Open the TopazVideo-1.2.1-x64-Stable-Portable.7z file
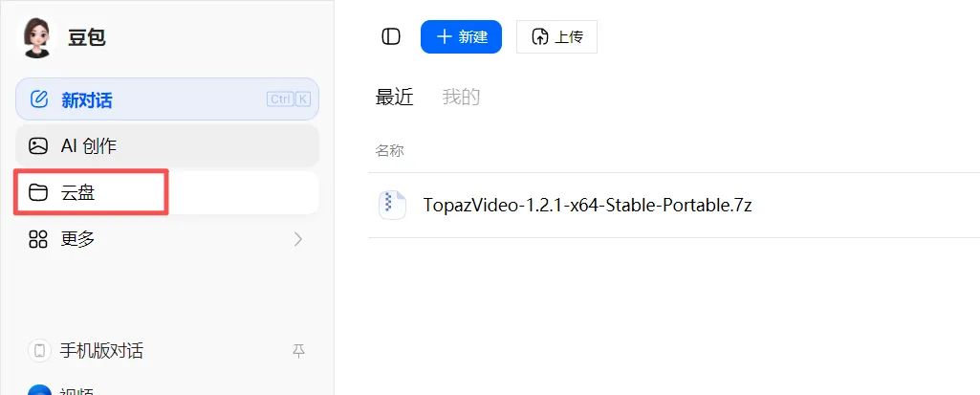The image size is (980, 395). coord(587,205)
